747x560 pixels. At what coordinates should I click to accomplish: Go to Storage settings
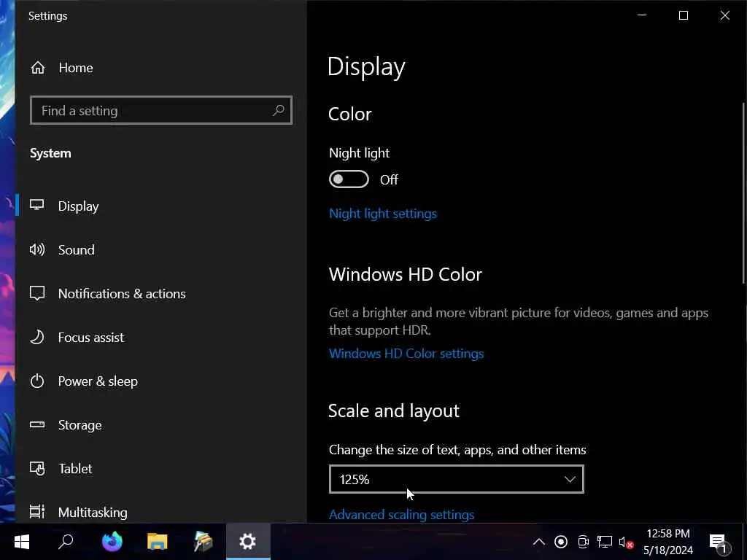(x=161, y=425)
